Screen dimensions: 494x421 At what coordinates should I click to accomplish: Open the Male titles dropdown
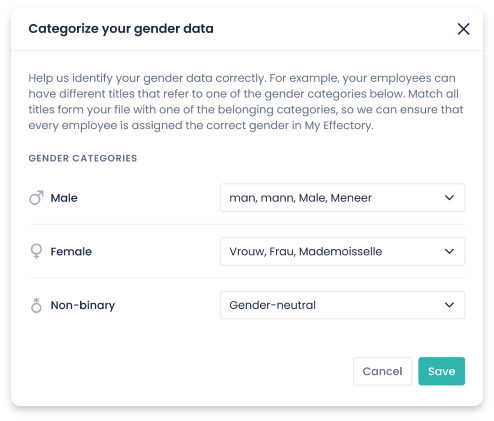(x=342, y=198)
